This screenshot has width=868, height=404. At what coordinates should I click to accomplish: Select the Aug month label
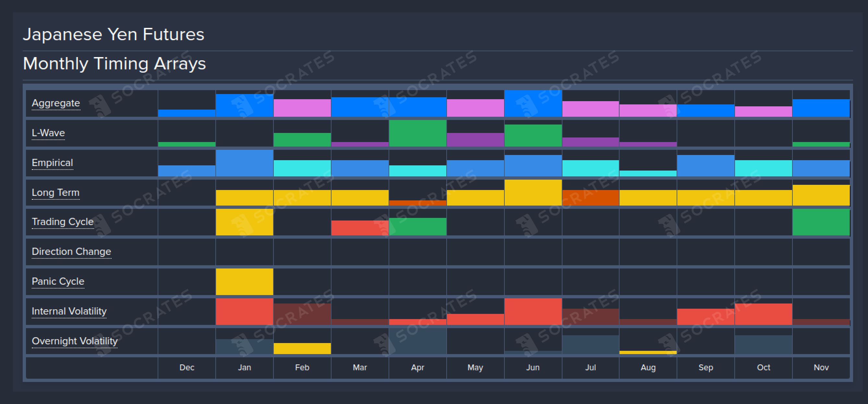click(648, 367)
